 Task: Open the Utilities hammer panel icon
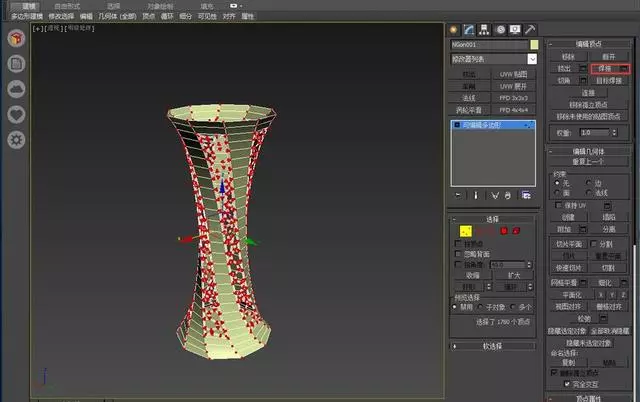[531, 29]
